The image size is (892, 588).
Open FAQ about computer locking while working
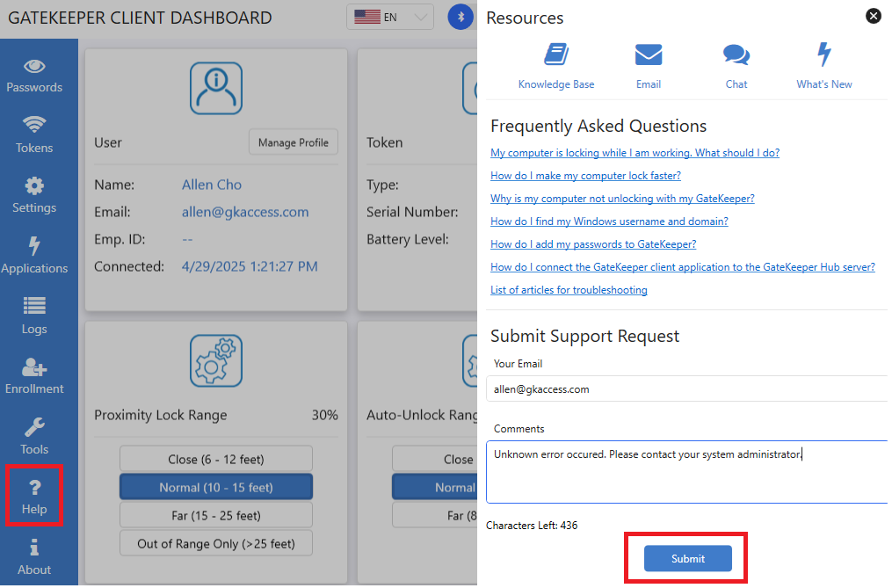tap(635, 153)
